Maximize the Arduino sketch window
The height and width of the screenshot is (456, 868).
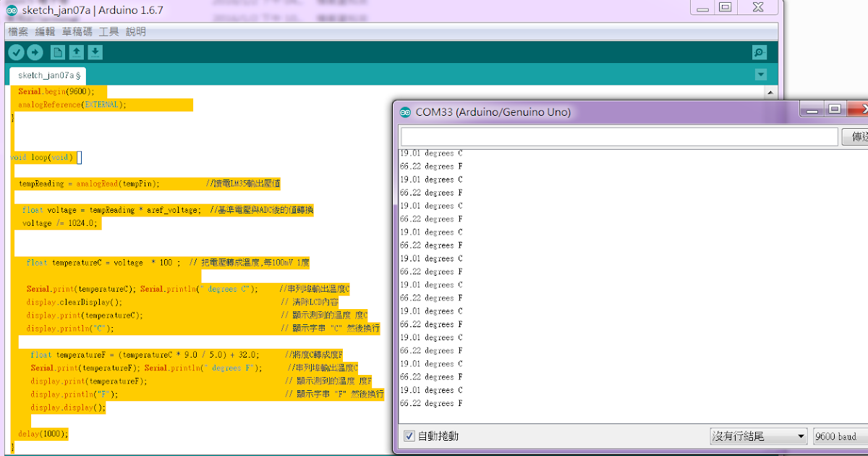pos(726,7)
